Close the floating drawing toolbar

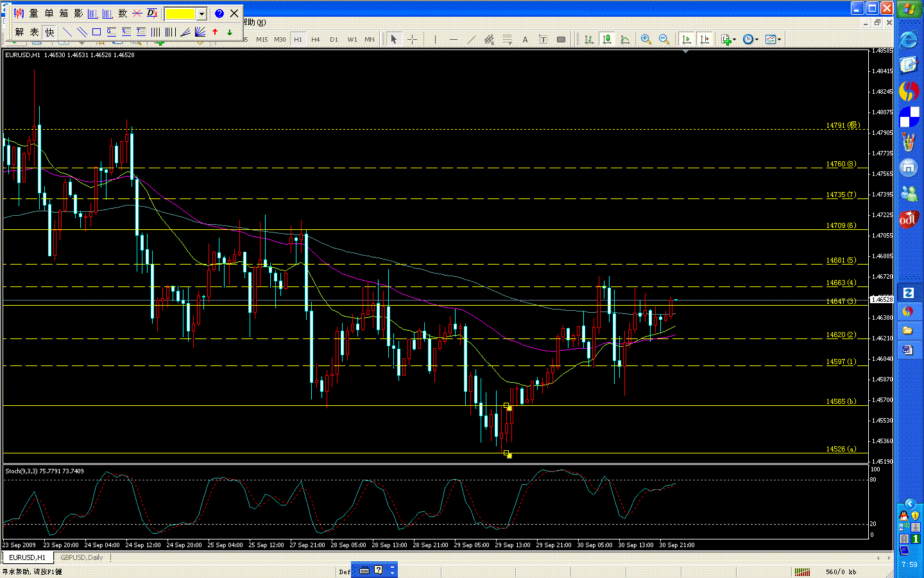coord(234,13)
